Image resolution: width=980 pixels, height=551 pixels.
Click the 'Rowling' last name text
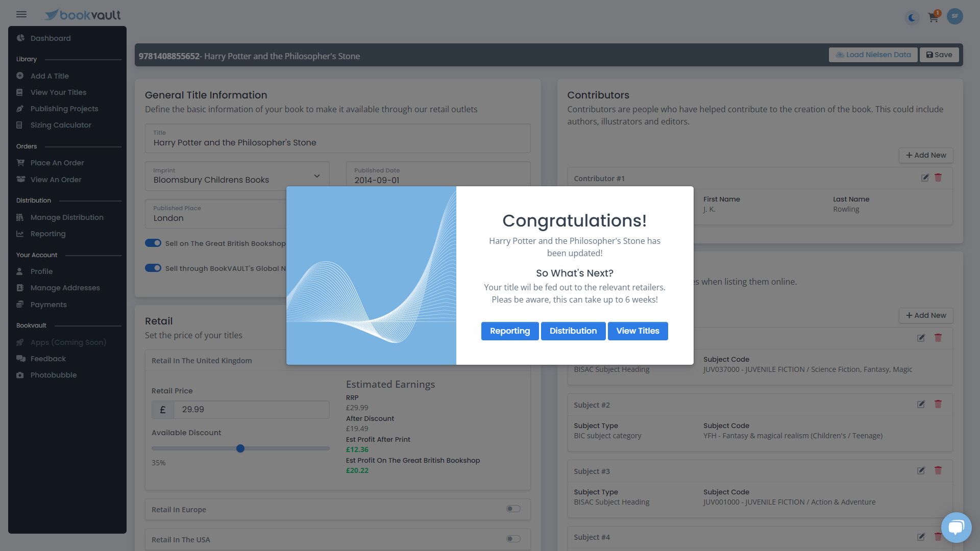click(x=846, y=209)
